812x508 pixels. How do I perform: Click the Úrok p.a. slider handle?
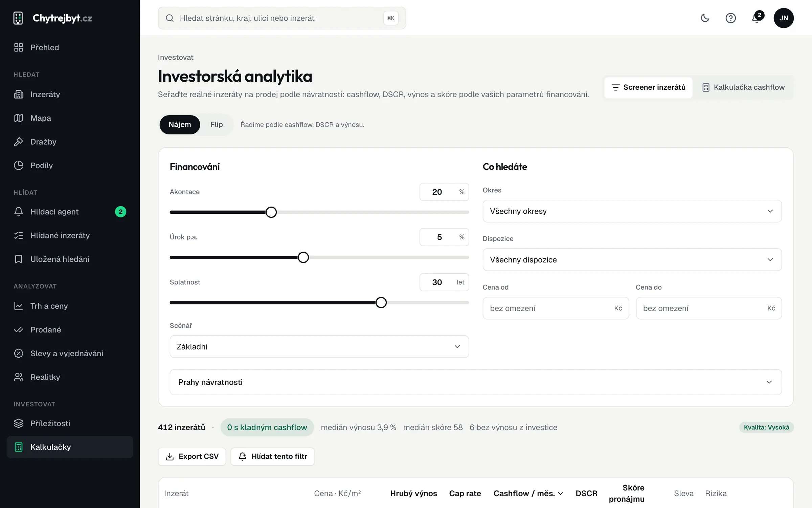coord(303,257)
